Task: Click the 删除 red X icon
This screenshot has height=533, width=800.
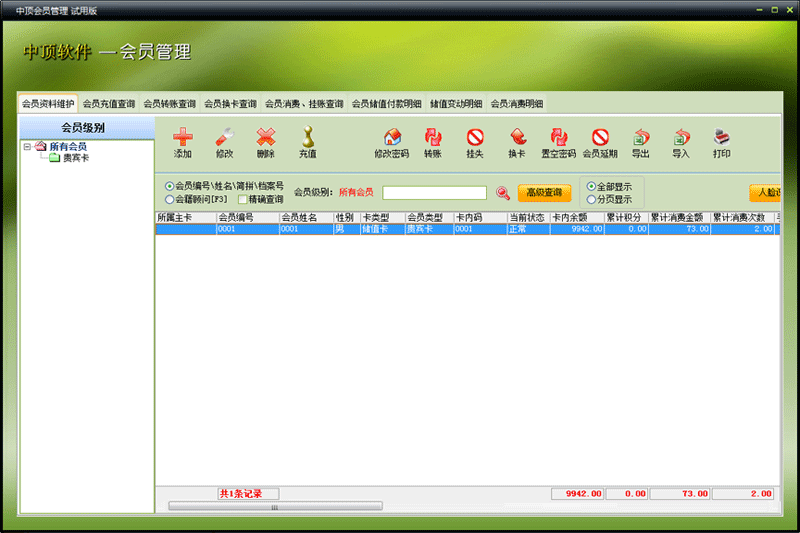Action: click(x=266, y=137)
